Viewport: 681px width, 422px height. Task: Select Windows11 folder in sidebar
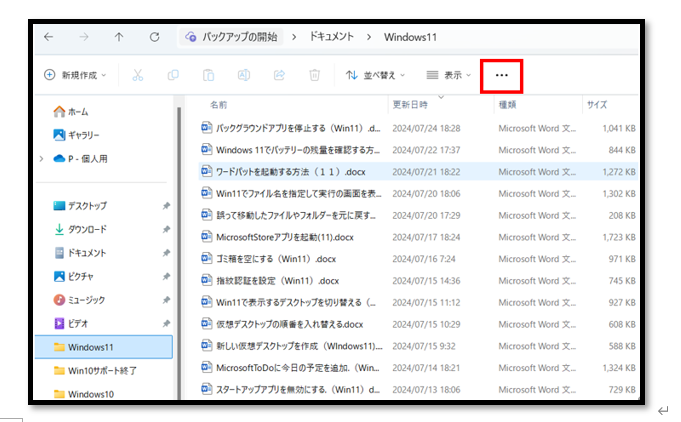[104, 347]
